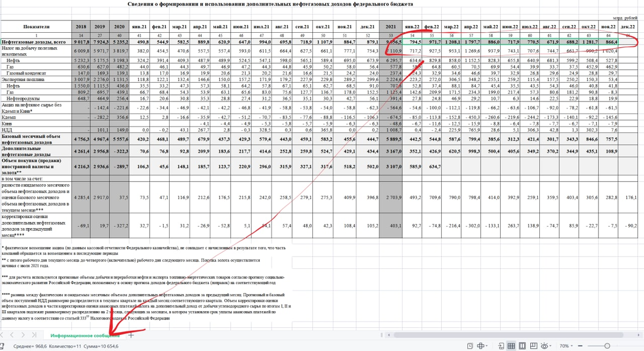The image size is (644, 351).
Task: Select the Нефтегазовые доходы, всего row label
Action: pyautogui.click(x=35, y=41)
